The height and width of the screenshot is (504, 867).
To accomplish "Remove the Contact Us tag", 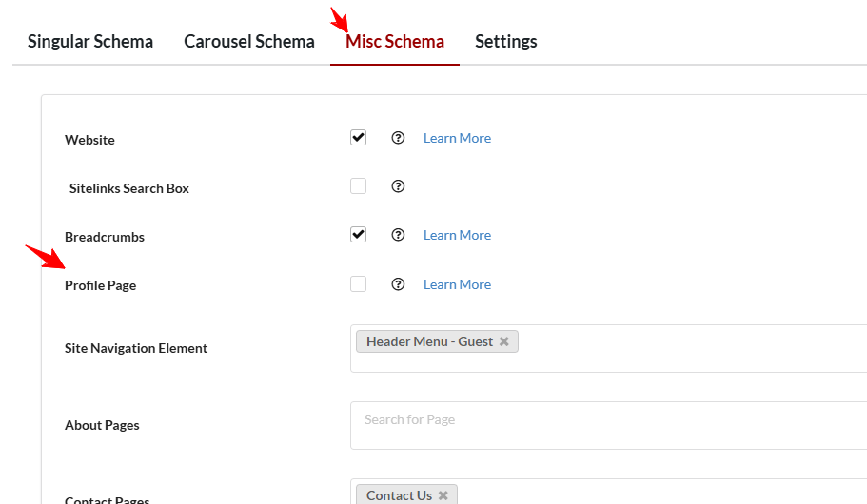I will click(x=443, y=495).
